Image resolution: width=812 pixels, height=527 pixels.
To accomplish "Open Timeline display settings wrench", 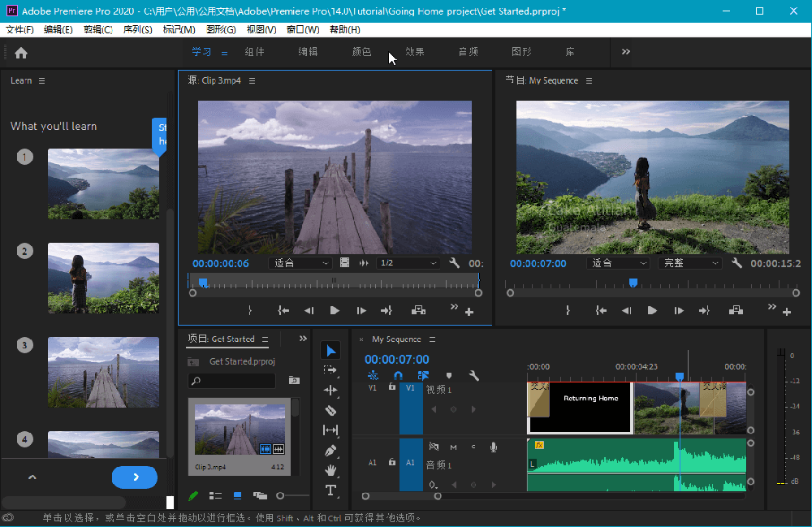I will [473, 375].
